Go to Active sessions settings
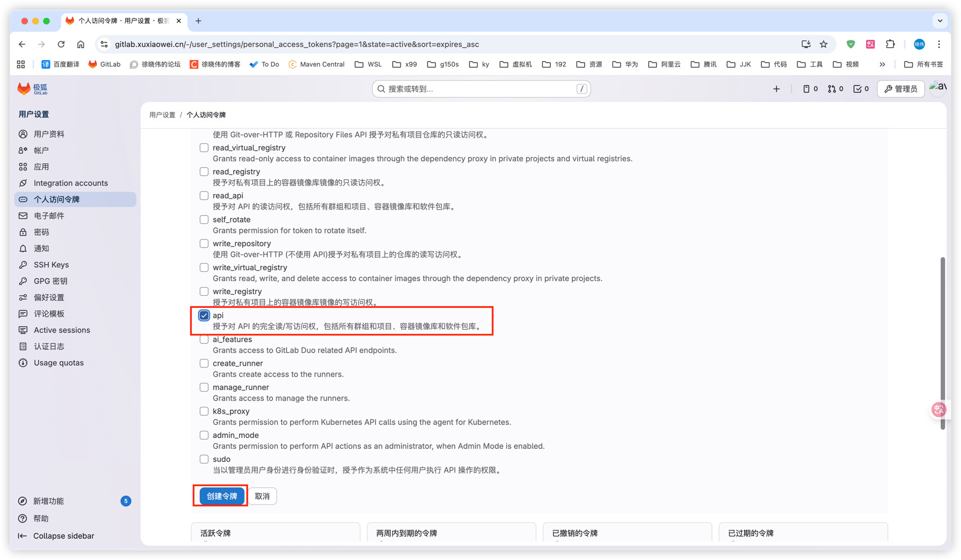The height and width of the screenshot is (560, 961). [62, 330]
